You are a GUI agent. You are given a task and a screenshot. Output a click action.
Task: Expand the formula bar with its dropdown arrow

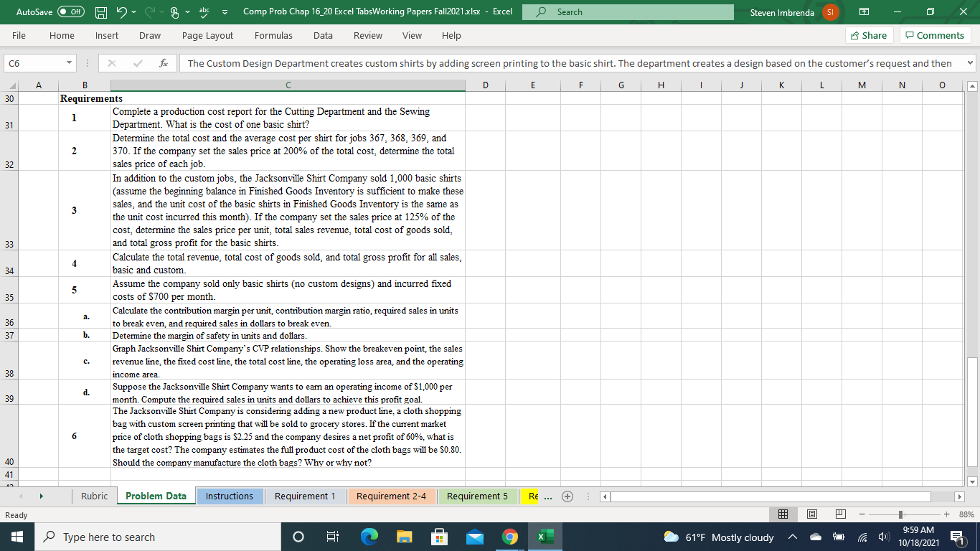click(x=969, y=63)
